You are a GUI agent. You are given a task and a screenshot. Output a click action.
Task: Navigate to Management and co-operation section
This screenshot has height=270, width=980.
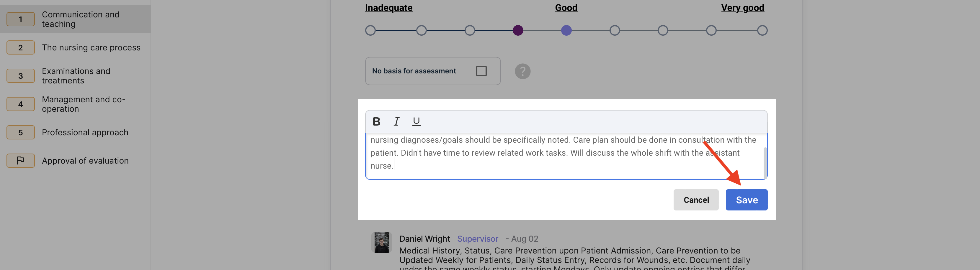coord(83,104)
